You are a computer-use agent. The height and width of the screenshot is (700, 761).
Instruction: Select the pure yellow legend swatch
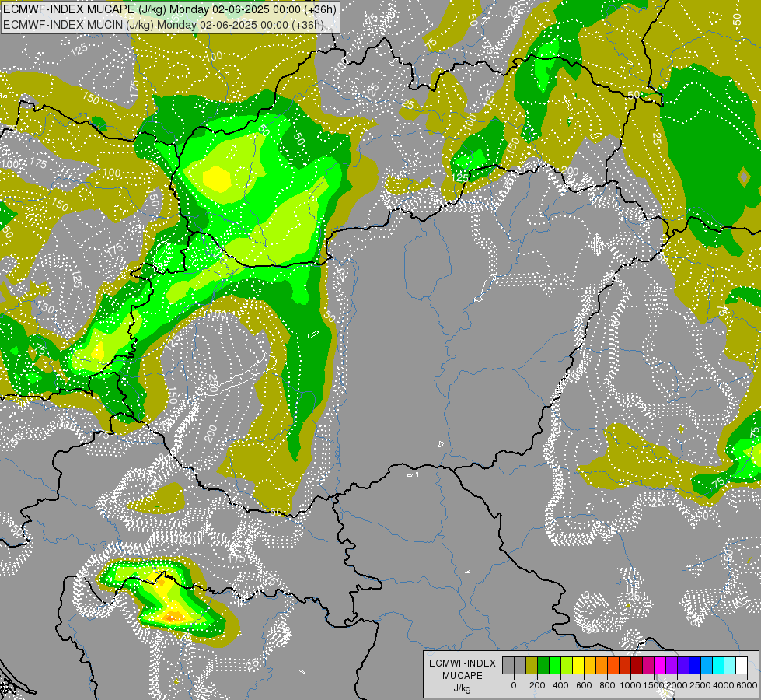coord(578,665)
